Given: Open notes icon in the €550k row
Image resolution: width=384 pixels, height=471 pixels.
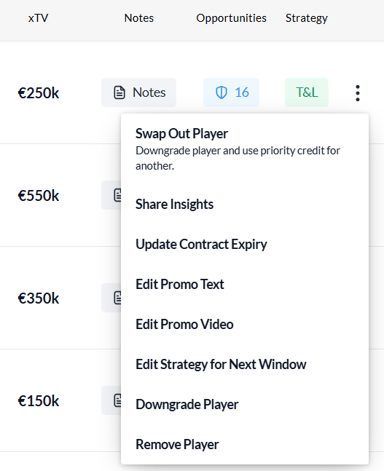Looking at the screenshot, I should 117,195.
